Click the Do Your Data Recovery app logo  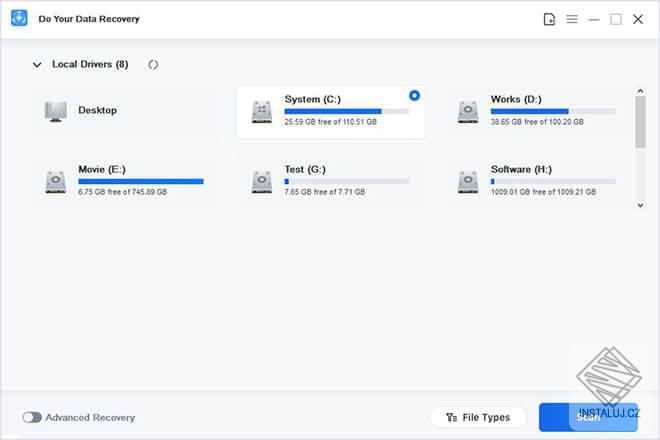(19, 18)
